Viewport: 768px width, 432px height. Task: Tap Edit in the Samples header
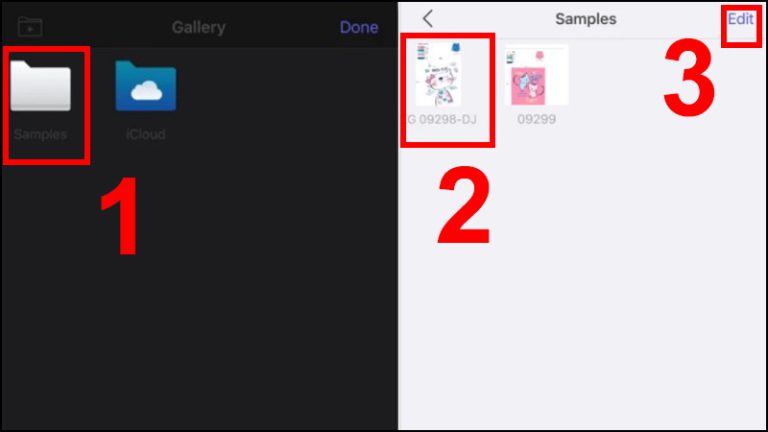[x=740, y=19]
